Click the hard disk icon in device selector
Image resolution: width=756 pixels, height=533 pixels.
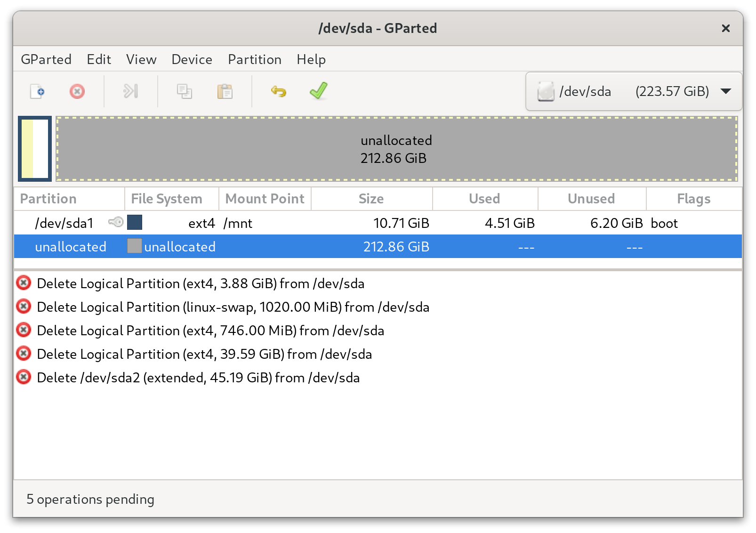546,91
